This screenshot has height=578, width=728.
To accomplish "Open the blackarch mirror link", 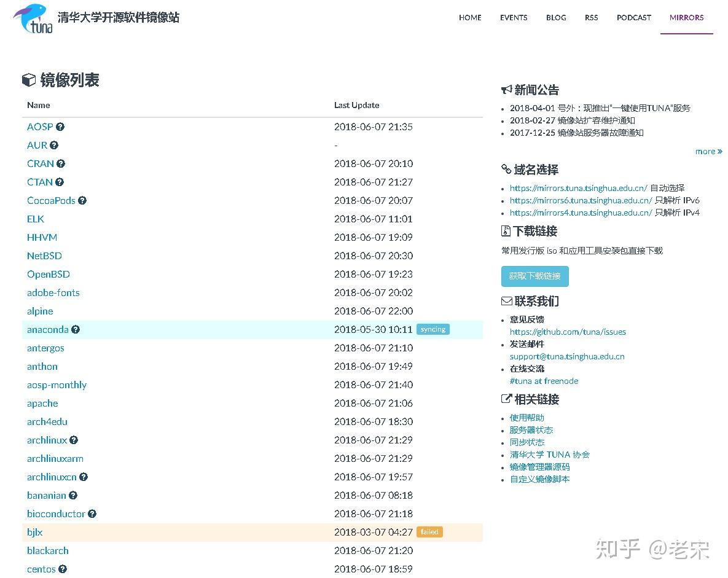I will click(x=48, y=550).
